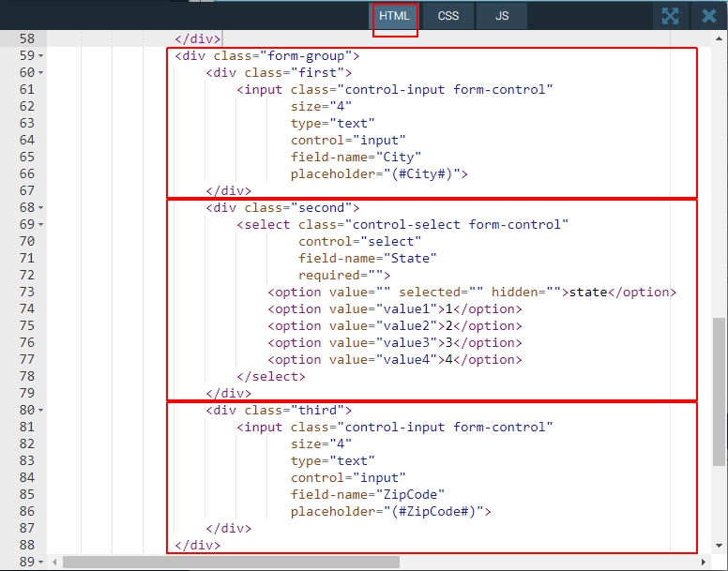This screenshot has height=571, width=728.
Task: Click the horizontal scrollbar thumb
Action: 231,563
